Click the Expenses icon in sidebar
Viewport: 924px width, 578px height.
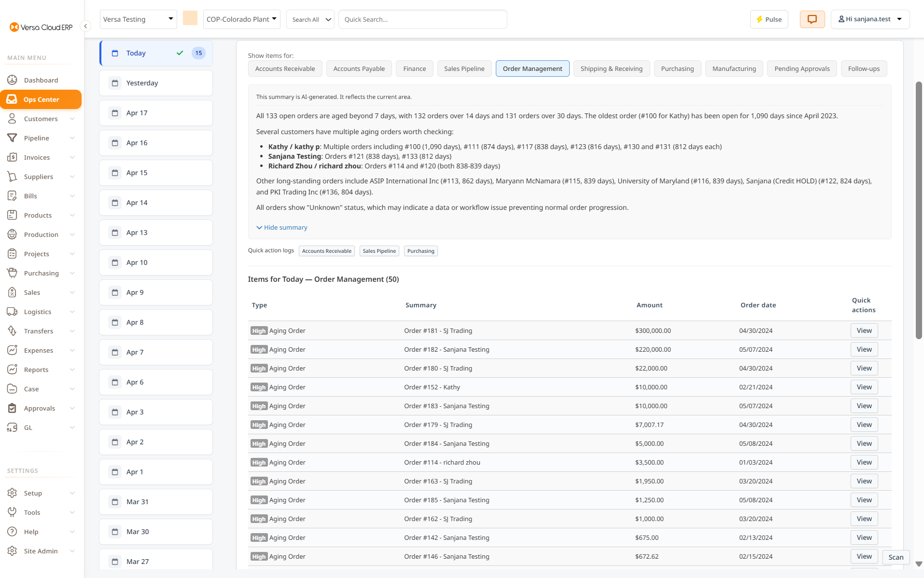pyautogui.click(x=13, y=350)
